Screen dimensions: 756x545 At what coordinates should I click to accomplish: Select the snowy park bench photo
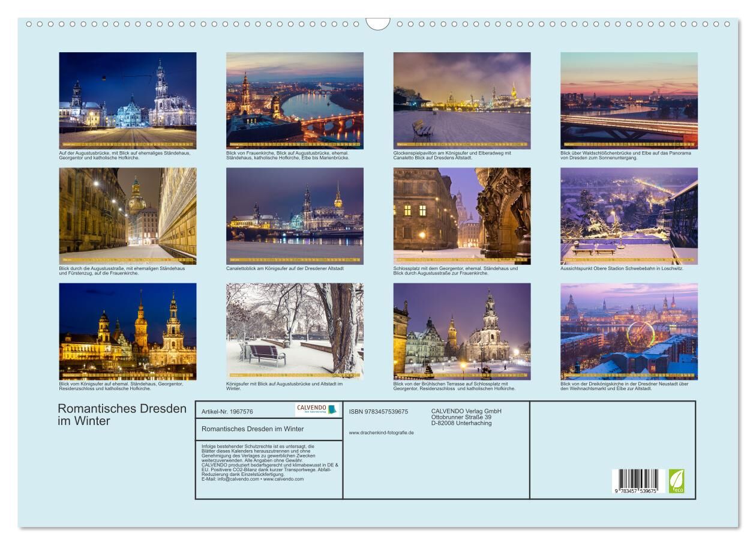coord(295,331)
